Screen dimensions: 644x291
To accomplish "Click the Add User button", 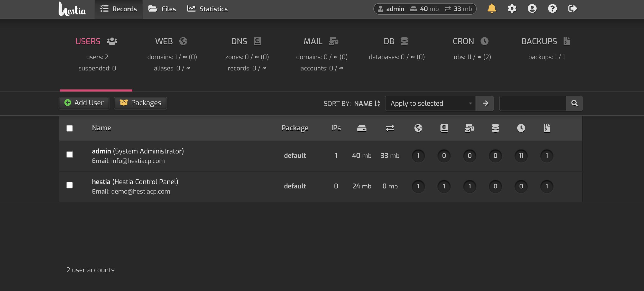I will pyautogui.click(x=84, y=103).
